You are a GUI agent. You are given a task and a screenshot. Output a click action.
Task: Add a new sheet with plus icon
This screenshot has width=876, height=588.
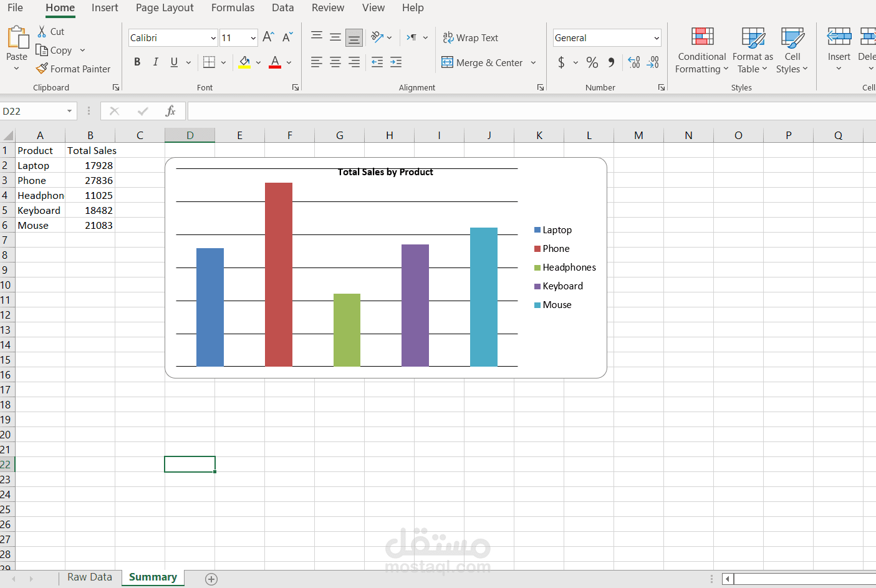pos(211,579)
